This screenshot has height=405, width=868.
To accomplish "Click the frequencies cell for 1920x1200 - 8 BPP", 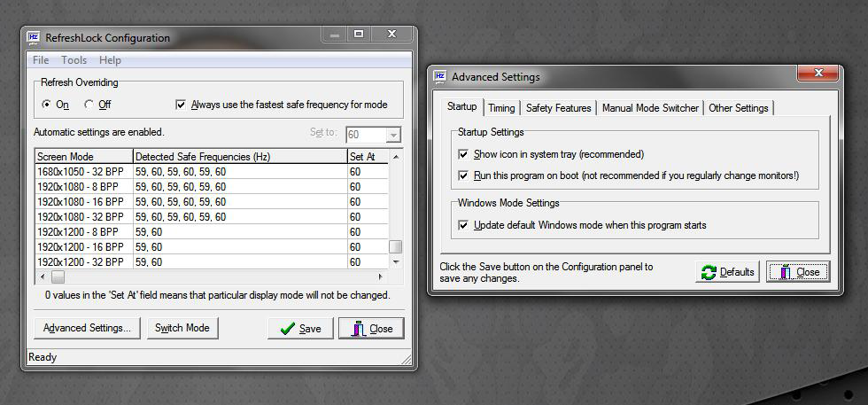I will point(240,231).
